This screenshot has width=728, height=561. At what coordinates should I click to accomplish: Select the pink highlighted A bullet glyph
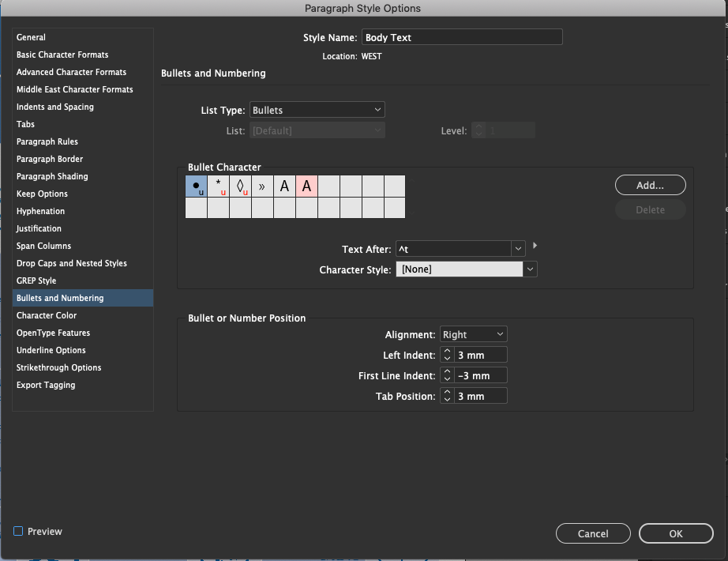click(x=306, y=186)
